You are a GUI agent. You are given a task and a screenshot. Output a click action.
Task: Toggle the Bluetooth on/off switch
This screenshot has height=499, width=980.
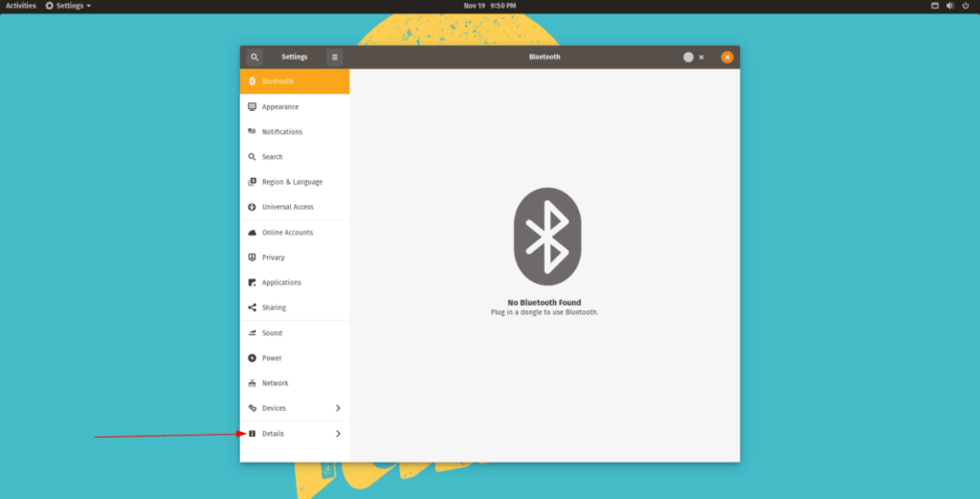[x=694, y=57]
